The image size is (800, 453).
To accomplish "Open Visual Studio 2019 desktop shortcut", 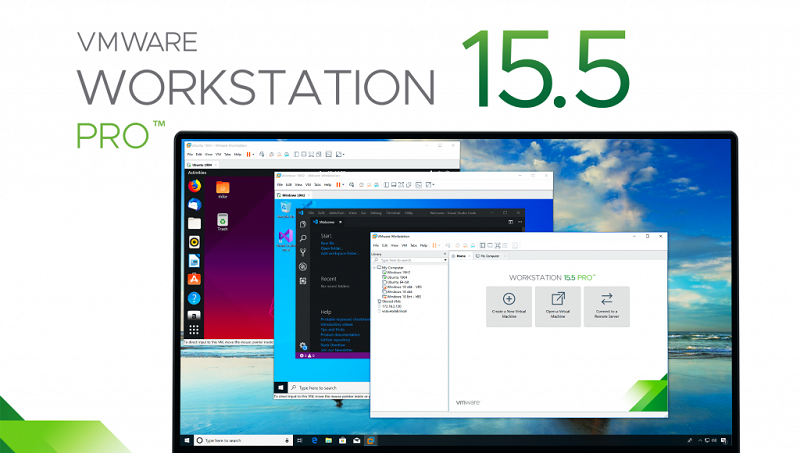I will point(286,240).
